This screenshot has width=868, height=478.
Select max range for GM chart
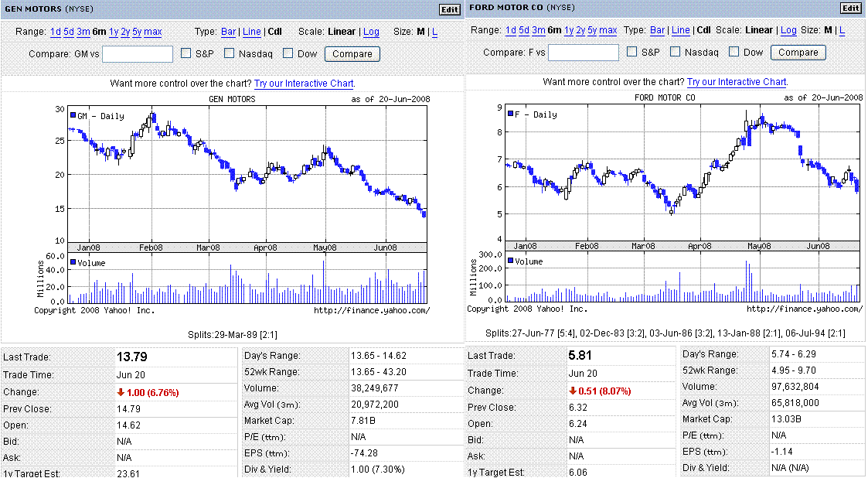pos(153,32)
